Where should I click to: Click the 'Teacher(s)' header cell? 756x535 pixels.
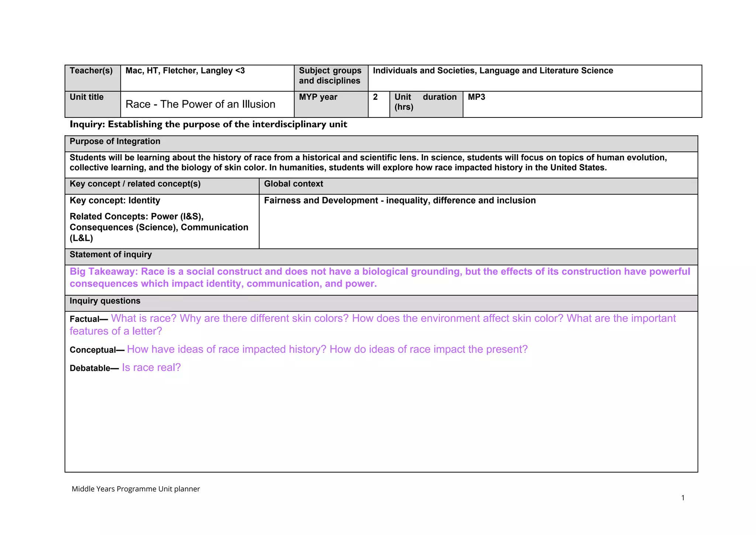click(91, 71)
